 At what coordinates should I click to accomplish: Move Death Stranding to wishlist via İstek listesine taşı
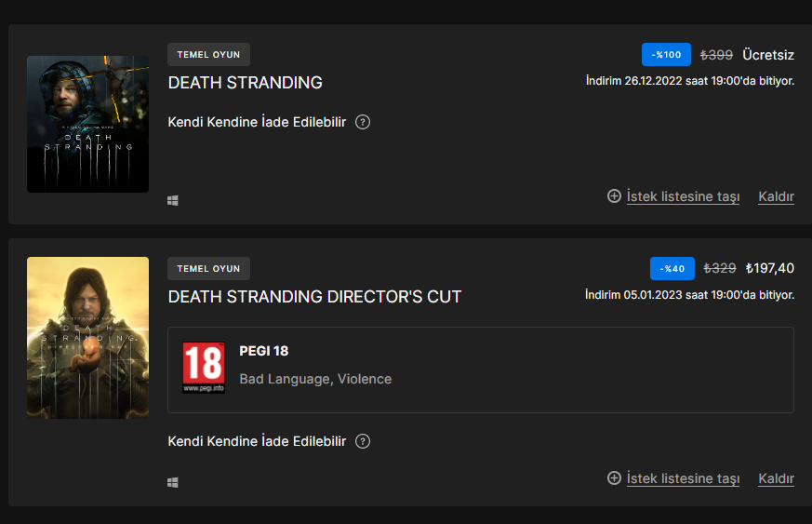pos(683,196)
